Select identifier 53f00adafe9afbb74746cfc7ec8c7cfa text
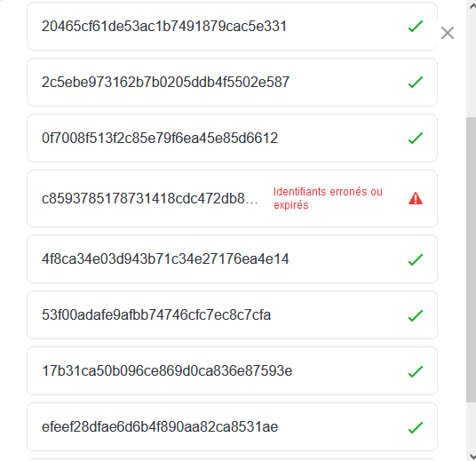The width and height of the screenshot is (476, 461). [156, 315]
